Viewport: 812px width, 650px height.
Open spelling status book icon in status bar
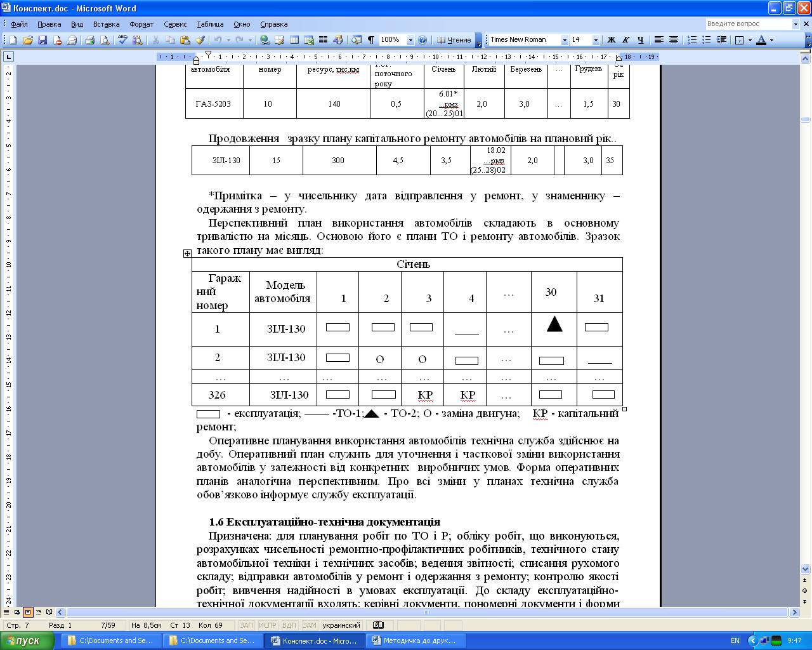click(379, 625)
